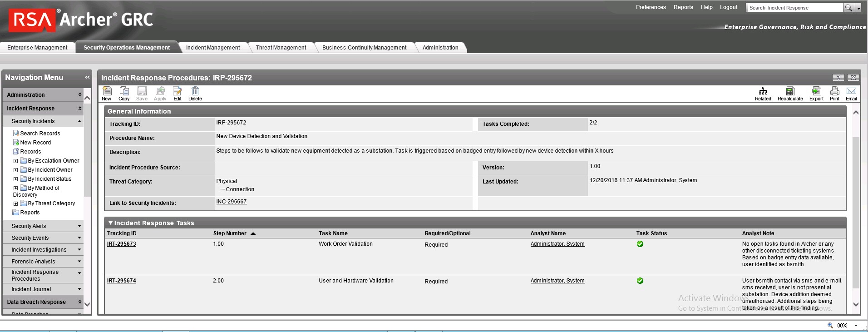Expand the Security Events submenu

pyautogui.click(x=79, y=238)
